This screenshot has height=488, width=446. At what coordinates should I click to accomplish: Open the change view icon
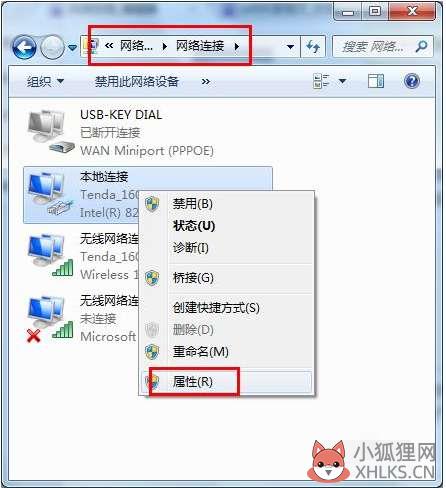(x=321, y=81)
